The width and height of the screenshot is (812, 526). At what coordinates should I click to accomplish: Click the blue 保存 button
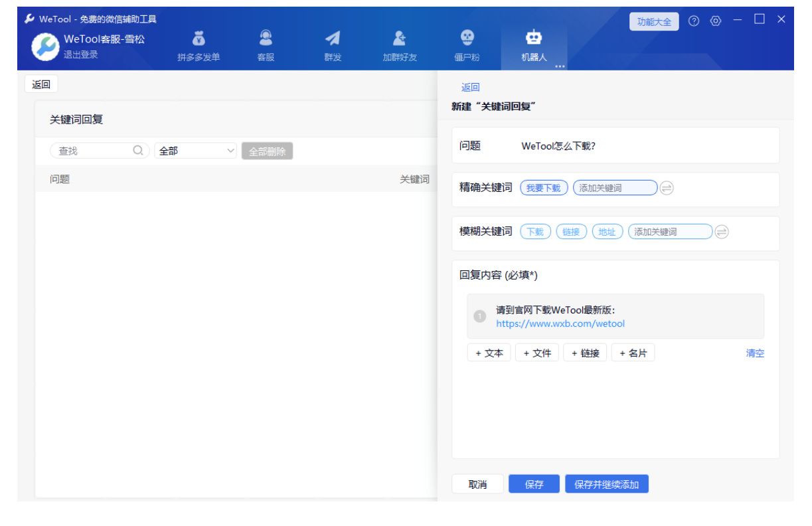point(534,484)
